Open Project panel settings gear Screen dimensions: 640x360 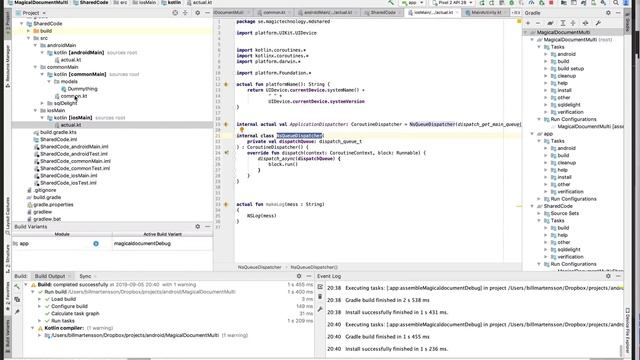coord(198,13)
